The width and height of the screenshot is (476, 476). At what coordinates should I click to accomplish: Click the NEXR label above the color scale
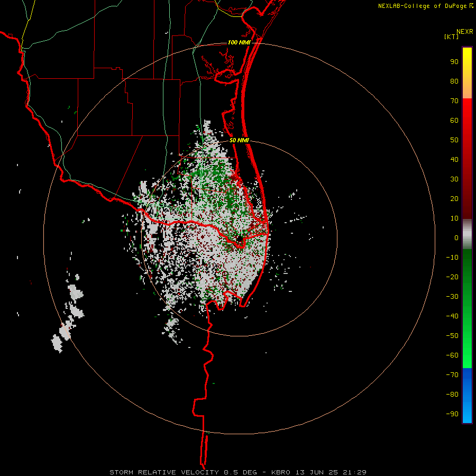tap(465, 32)
